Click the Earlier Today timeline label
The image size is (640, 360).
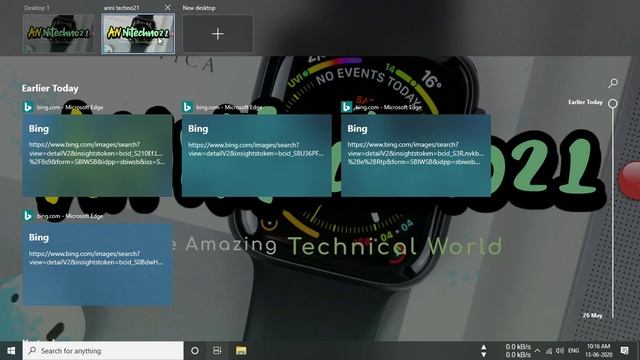point(585,102)
